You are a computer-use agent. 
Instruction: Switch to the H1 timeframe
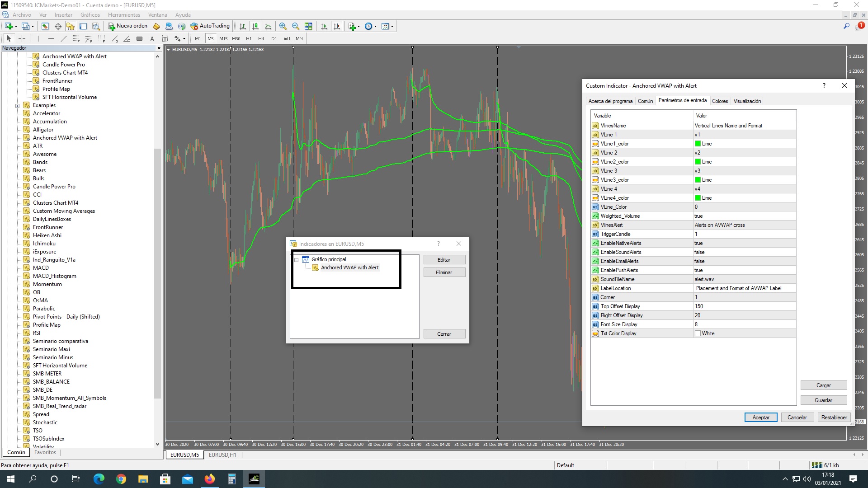pyautogui.click(x=249, y=38)
